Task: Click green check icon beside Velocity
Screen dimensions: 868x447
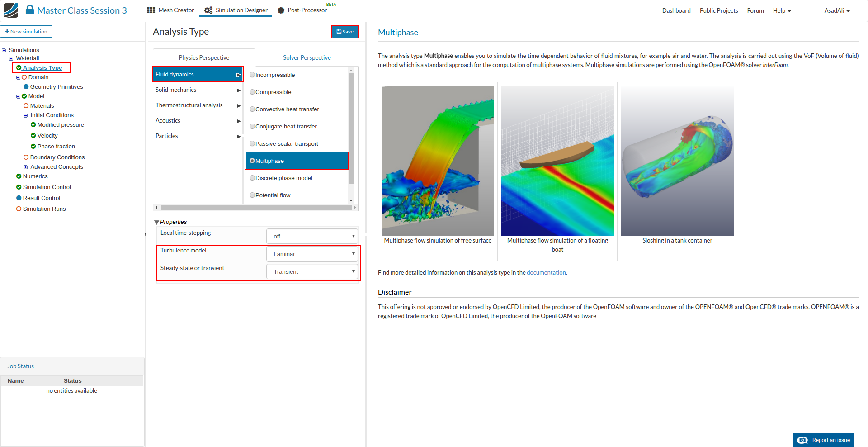Action: [33, 136]
